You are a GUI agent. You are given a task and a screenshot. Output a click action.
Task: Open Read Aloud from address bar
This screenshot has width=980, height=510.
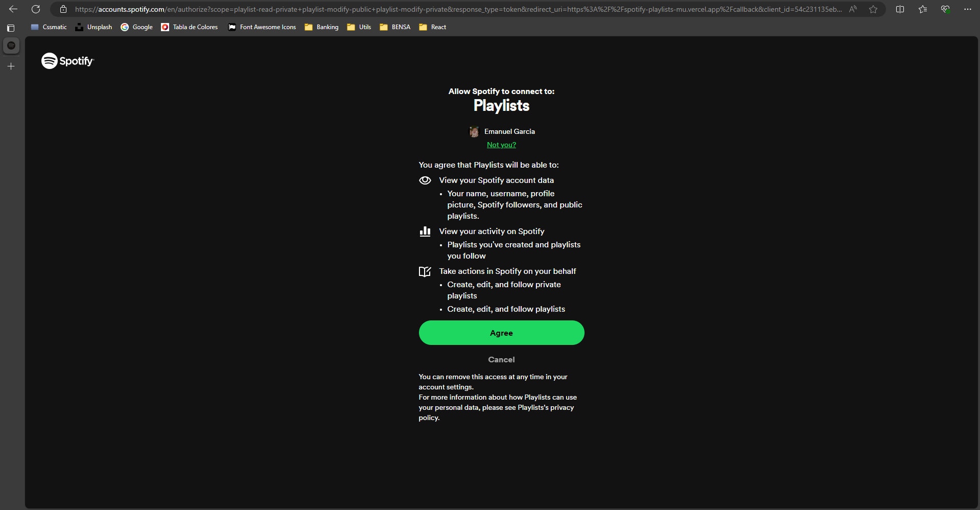pyautogui.click(x=853, y=9)
